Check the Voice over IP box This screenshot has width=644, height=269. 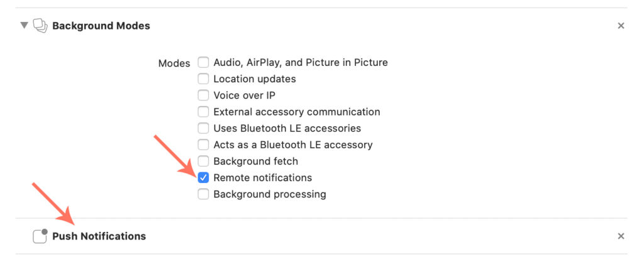(203, 96)
